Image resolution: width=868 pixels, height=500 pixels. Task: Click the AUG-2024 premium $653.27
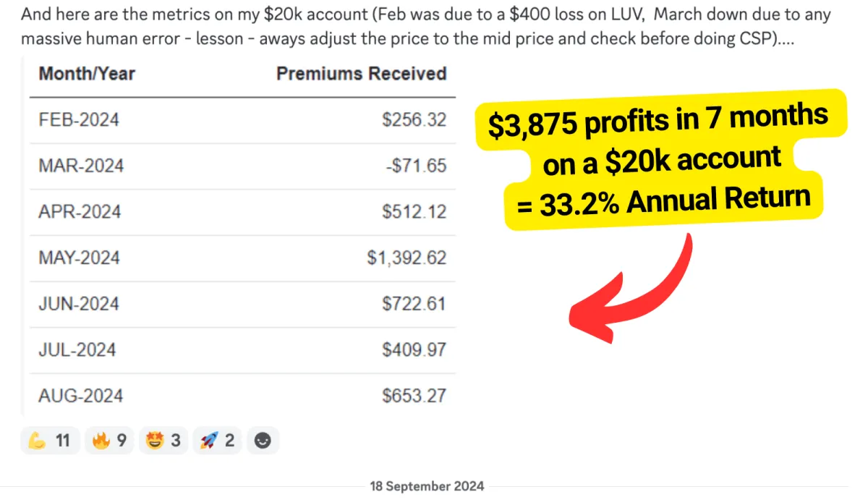point(414,396)
